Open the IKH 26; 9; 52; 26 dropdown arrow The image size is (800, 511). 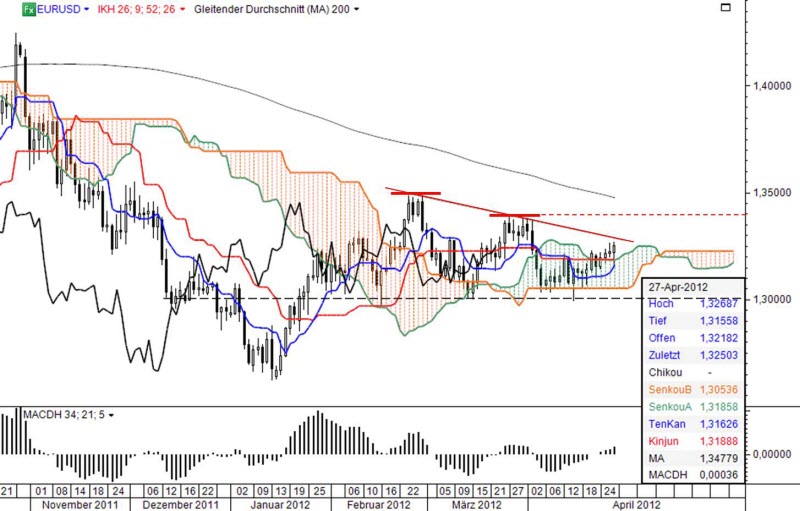(183, 9)
